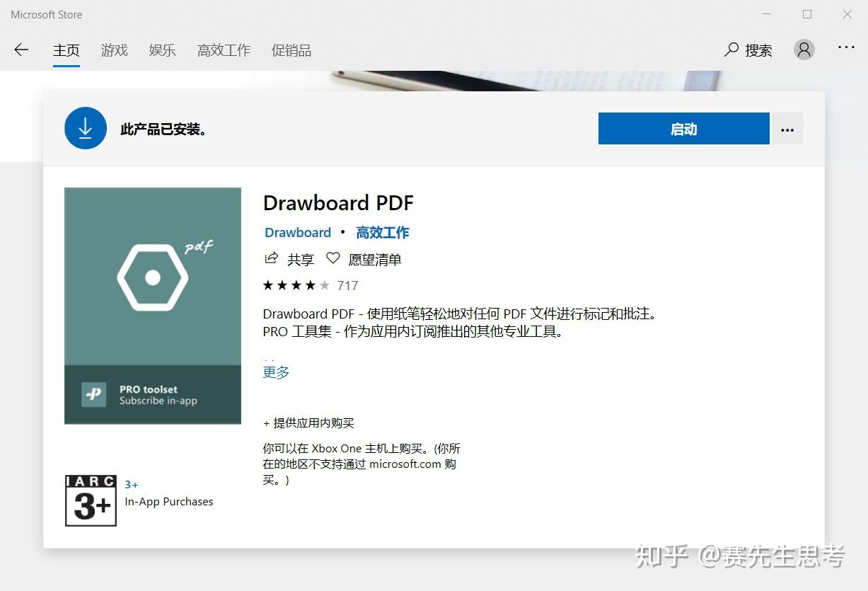Click the 共享 share icon
868x591 pixels.
[271, 258]
